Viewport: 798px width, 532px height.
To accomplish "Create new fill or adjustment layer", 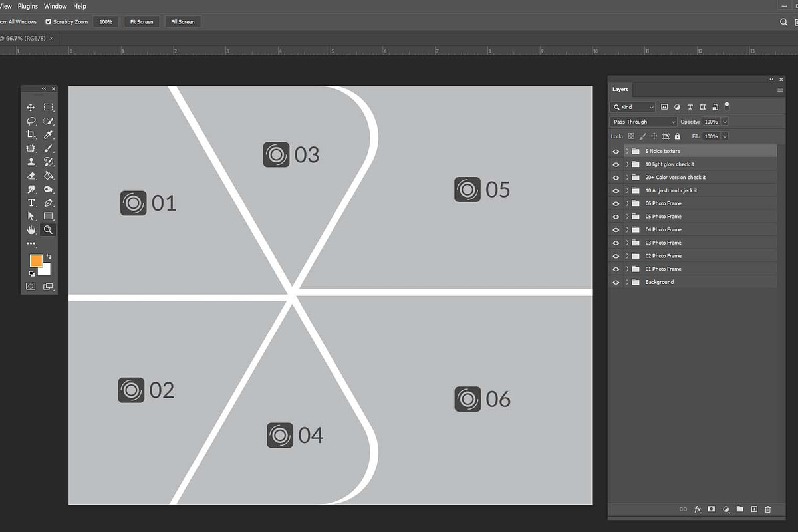I will click(726, 509).
